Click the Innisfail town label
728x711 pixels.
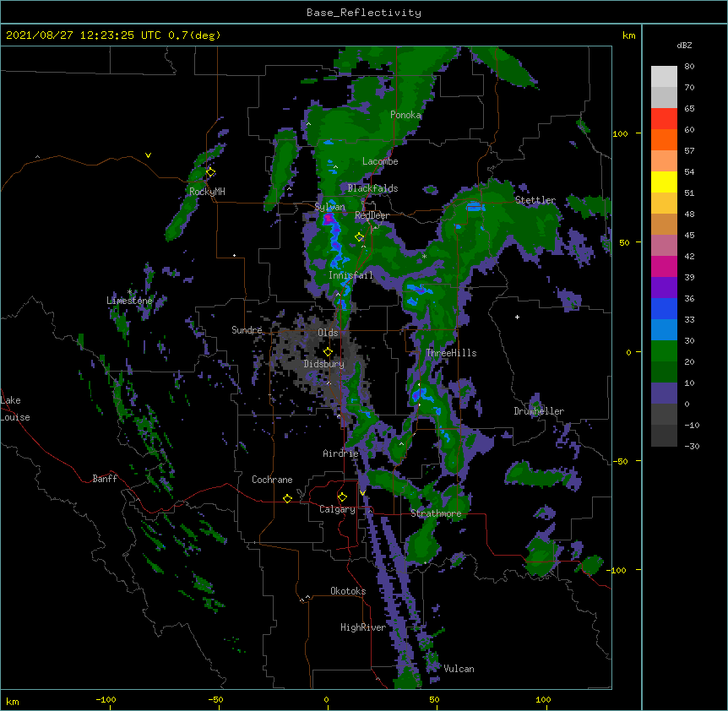pyautogui.click(x=350, y=275)
